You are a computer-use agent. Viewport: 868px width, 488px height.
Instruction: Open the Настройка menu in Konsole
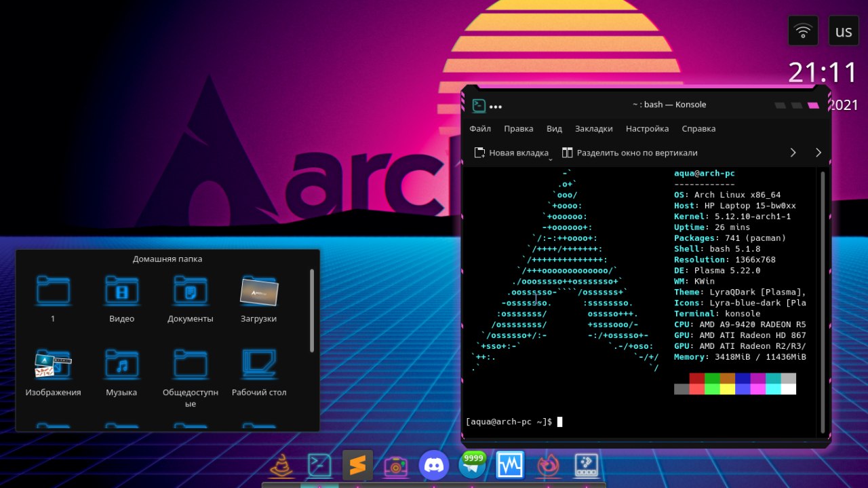tap(647, 129)
